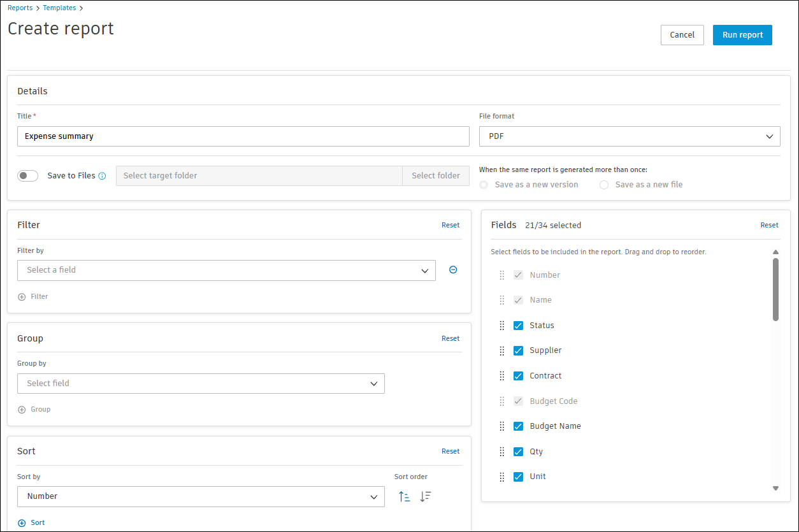Click the Title input field
The height and width of the screenshot is (532, 799).
[x=243, y=136]
